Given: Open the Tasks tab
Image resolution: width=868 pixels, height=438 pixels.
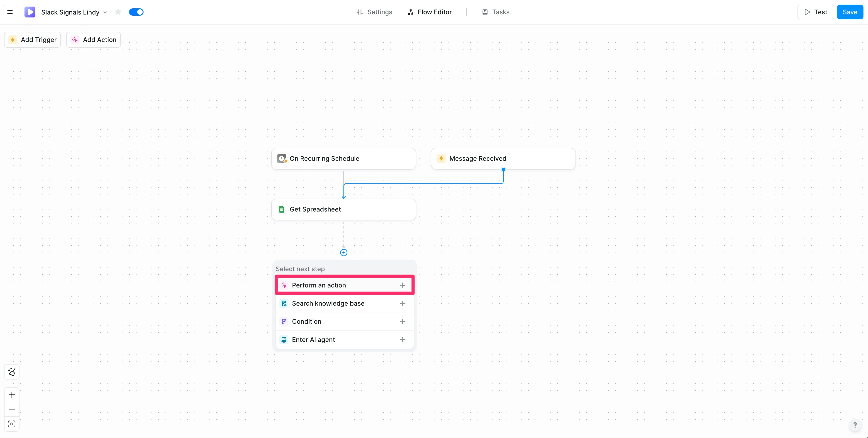Looking at the screenshot, I should tap(495, 12).
